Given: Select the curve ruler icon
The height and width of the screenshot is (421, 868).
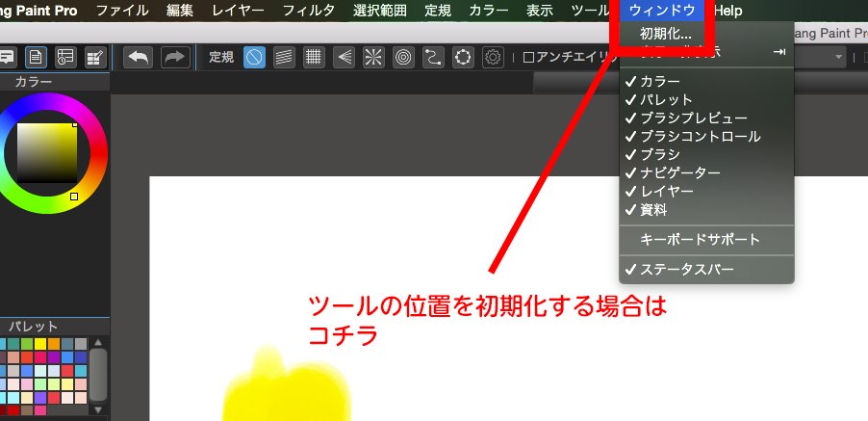Looking at the screenshot, I should (x=433, y=57).
